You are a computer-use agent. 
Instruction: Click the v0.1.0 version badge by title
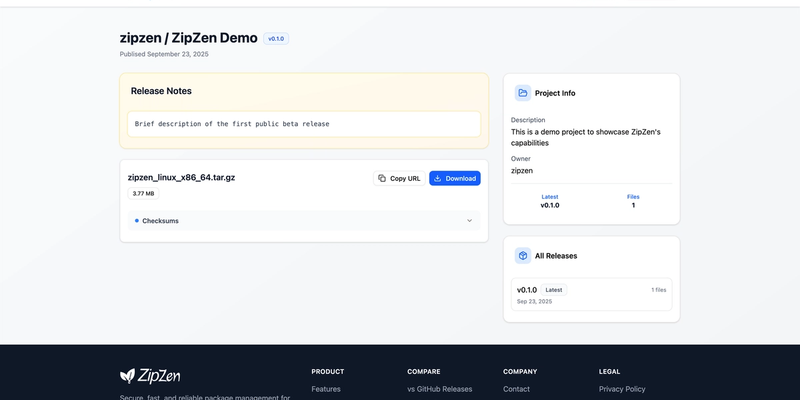[276, 39]
